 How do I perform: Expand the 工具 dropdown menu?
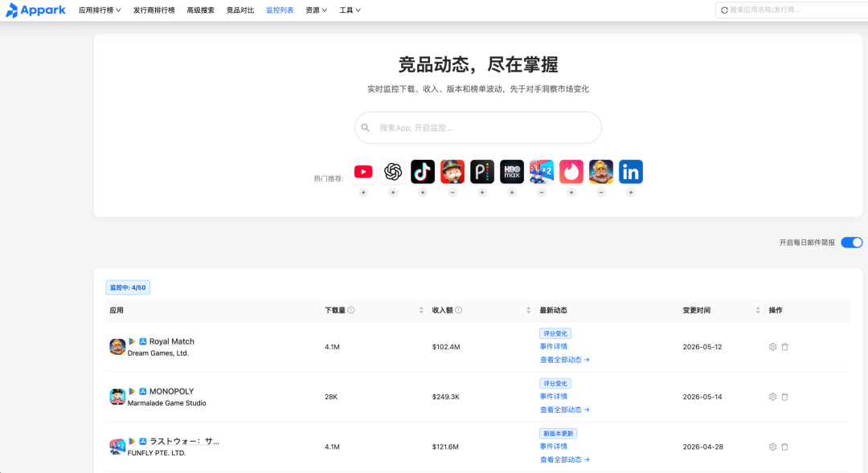pos(350,10)
